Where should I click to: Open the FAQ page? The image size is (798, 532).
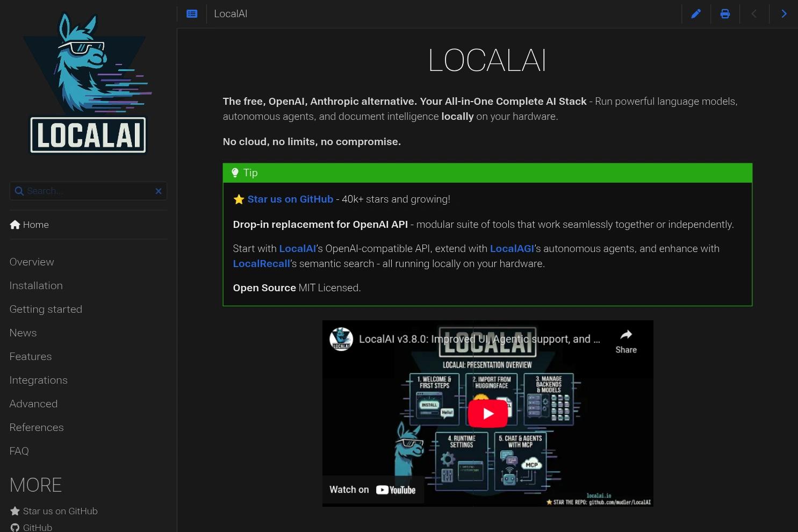tap(19, 451)
